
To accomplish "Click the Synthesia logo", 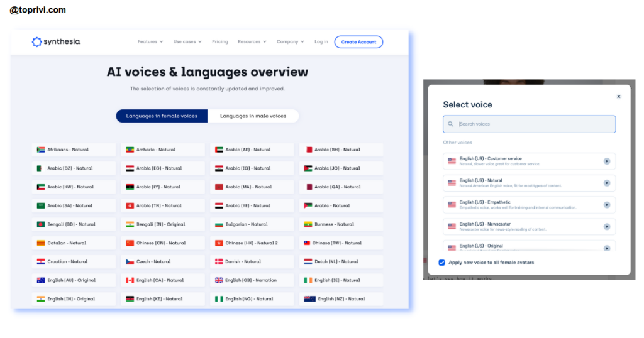I will (56, 42).
